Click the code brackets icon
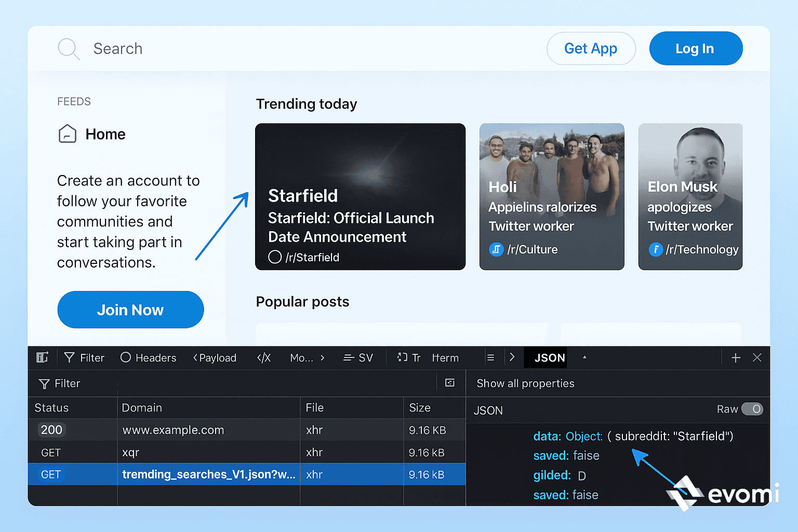Viewport: 798px width, 532px height. pyautogui.click(x=264, y=357)
